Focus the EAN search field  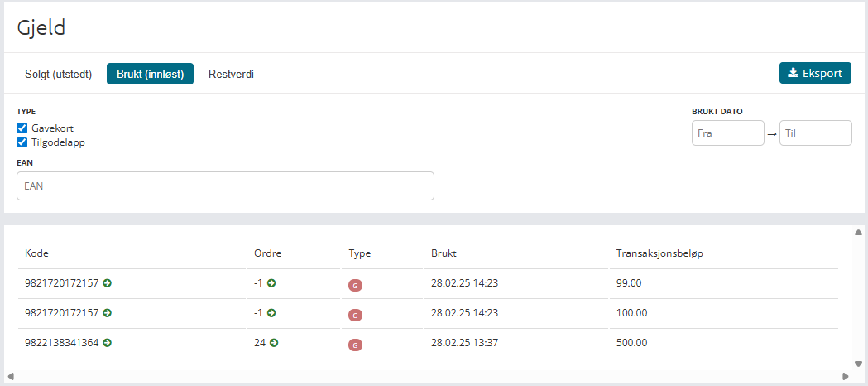[225, 186]
